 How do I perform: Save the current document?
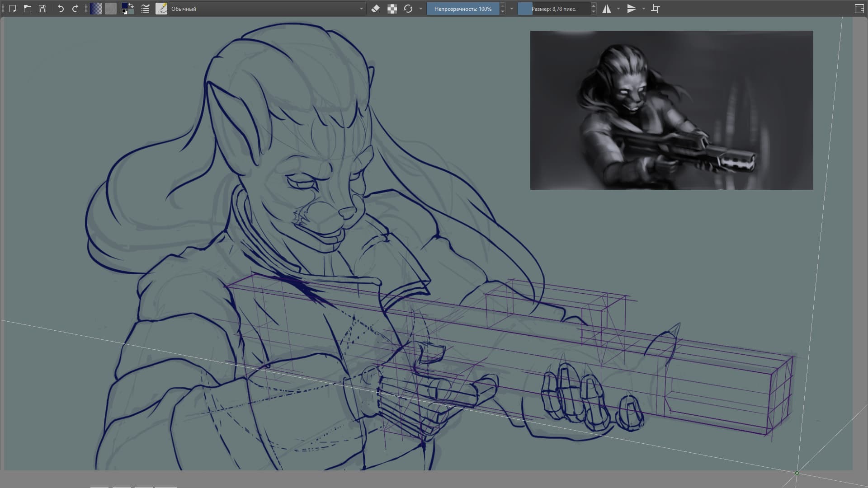point(42,9)
